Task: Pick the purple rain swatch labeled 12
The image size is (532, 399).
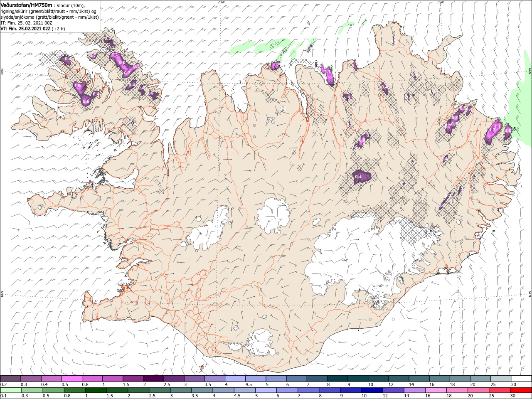Action: coord(393,390)
